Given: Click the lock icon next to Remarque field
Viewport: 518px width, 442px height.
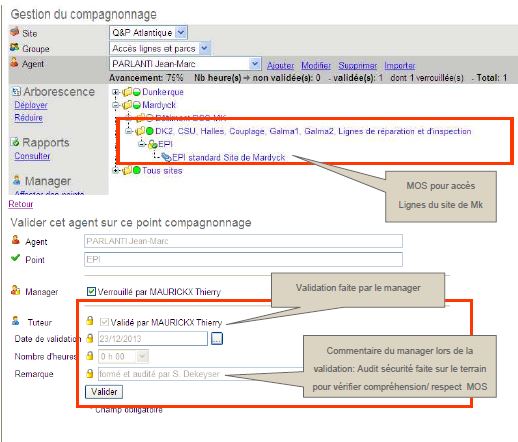Looking at the screenshot, I should (89, 373).
